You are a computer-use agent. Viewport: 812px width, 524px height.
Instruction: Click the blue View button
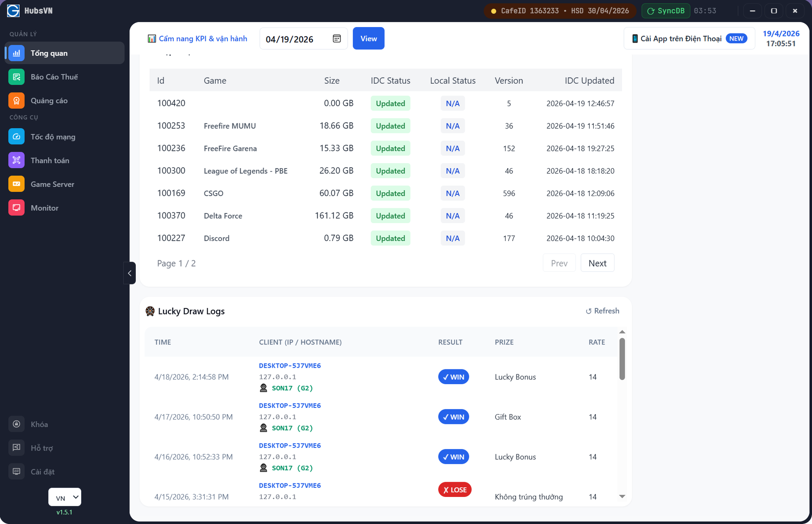coord(368,38)
